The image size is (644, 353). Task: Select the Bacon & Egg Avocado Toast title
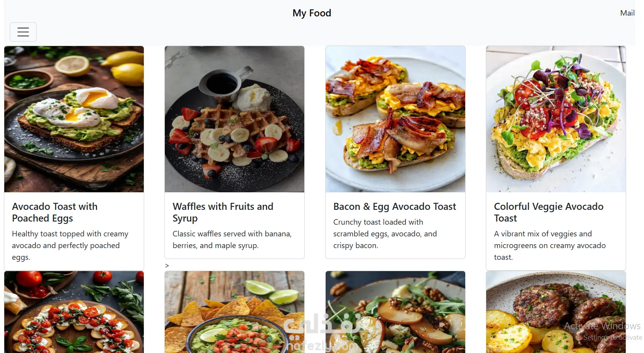click(x=394, y=206)
